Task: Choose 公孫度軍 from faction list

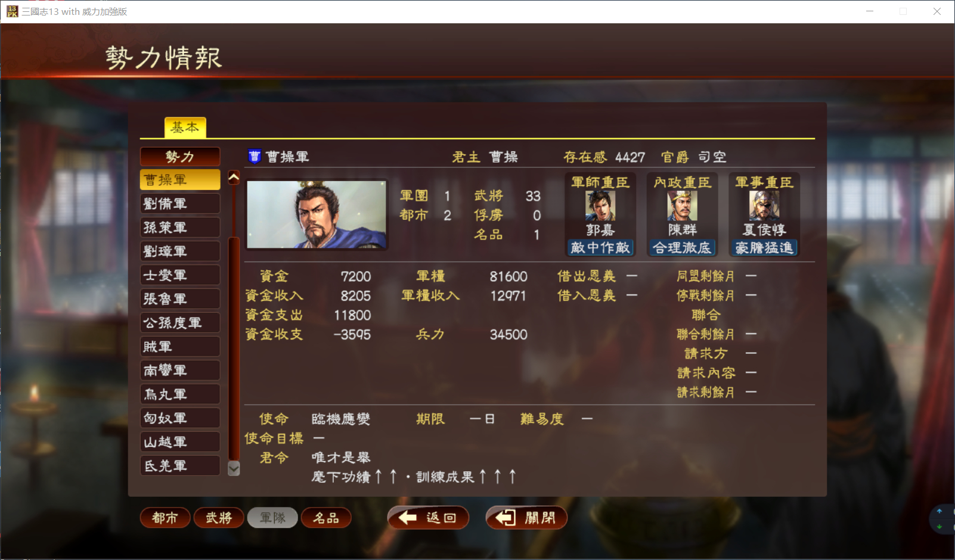Action: pos(180,323)
